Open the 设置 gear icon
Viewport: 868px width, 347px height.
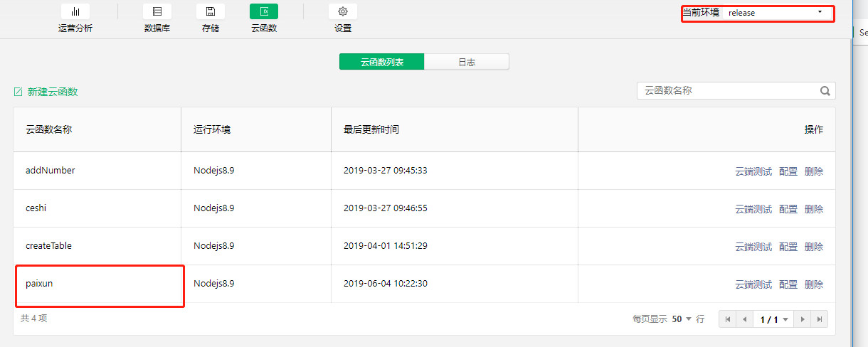coord(343,11)
